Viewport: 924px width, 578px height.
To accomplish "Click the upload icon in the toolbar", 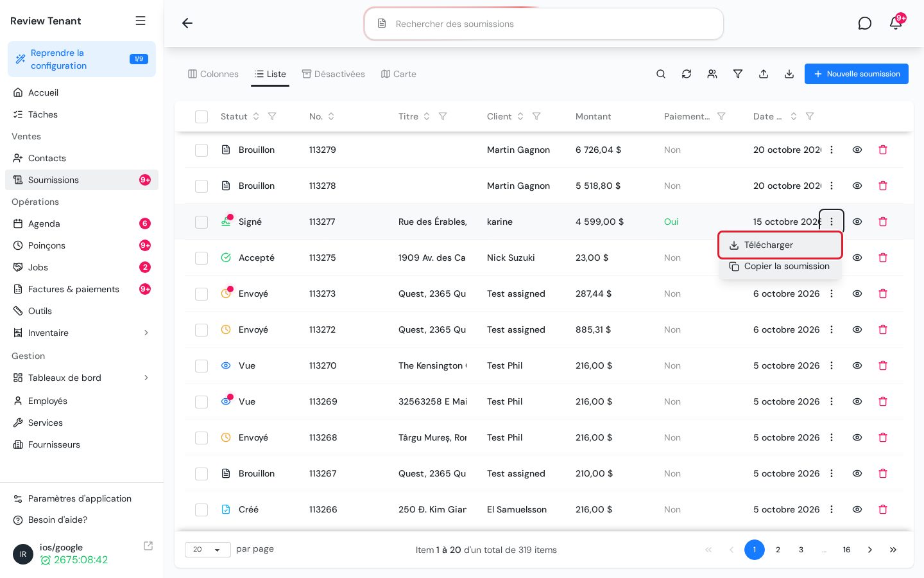I will pyautogui.click(x=764, y=74).
